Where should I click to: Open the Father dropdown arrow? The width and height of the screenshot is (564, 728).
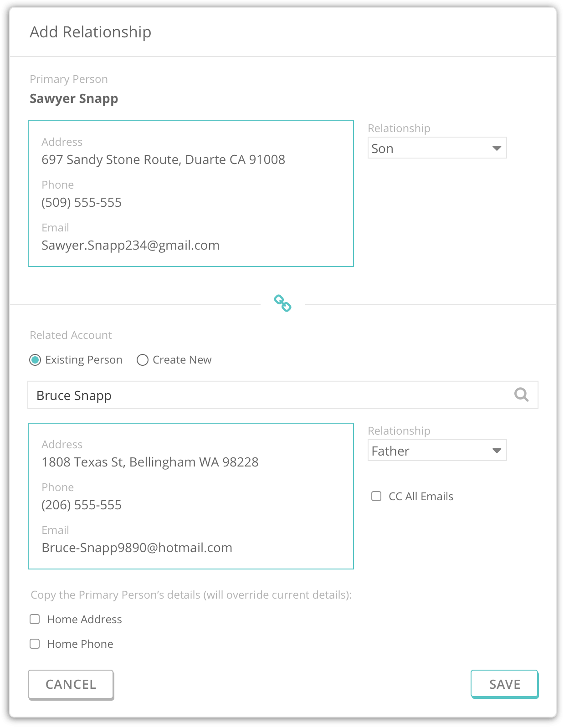[x=497, y=451]
